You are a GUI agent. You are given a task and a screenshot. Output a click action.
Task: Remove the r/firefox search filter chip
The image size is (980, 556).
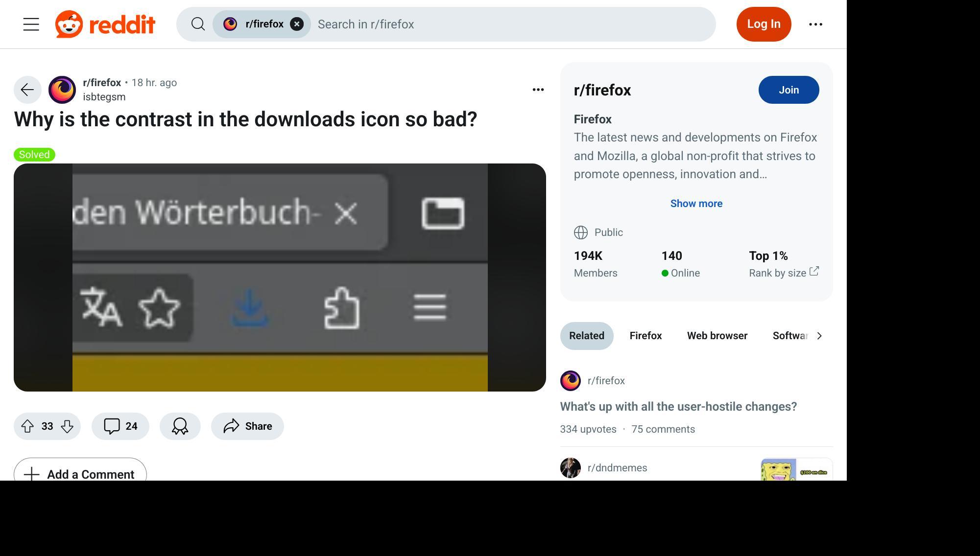[297, 23]
